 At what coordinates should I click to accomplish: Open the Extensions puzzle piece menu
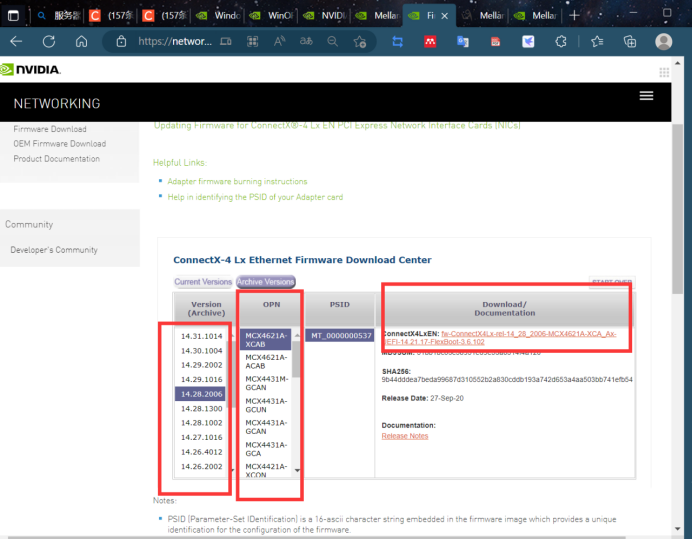[x=561, y=42]
